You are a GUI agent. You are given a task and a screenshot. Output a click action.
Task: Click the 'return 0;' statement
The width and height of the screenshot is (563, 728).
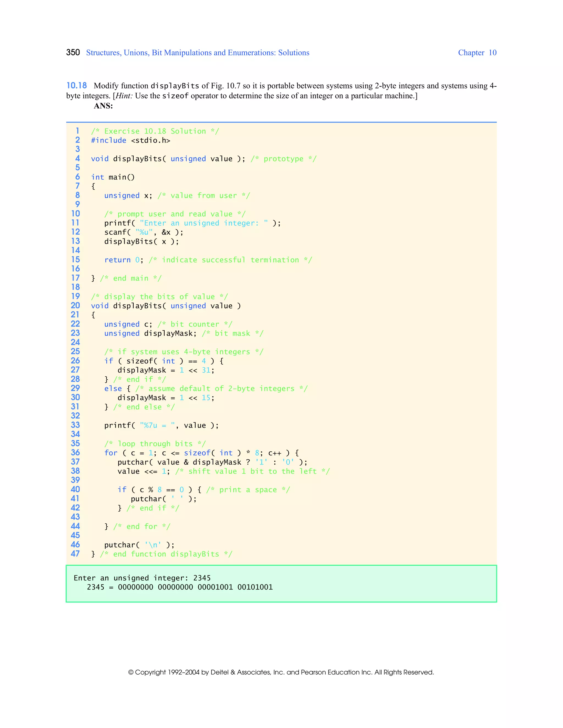(124, 260)
